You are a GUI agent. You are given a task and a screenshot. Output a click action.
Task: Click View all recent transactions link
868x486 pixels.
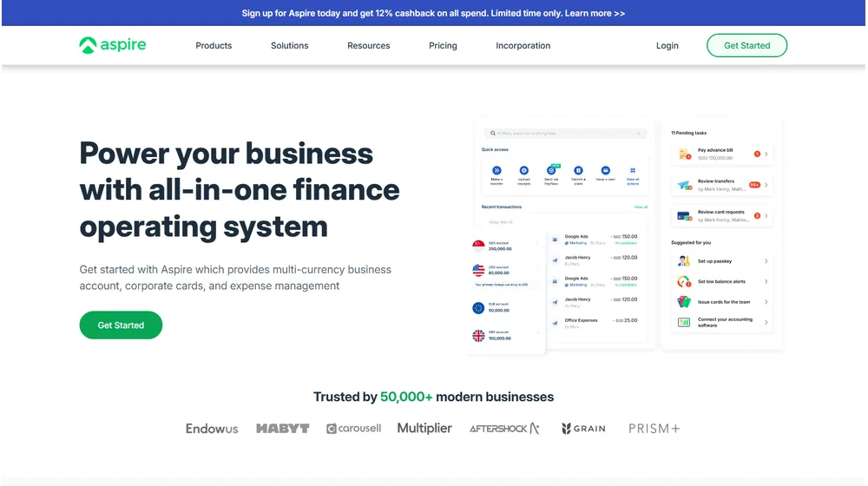pyautogui.click(x=641, y=207)
